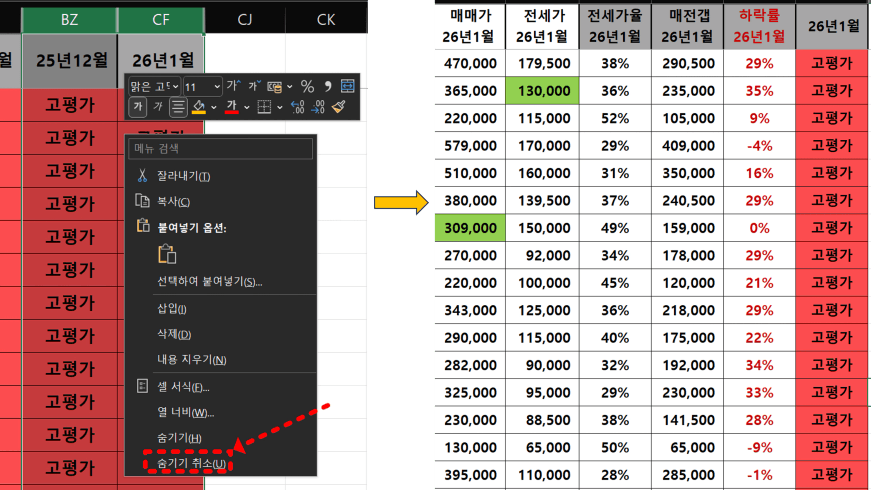This screenshot has width=871, height=490.
Task: Click the red -4% cell
Action: (x=759, y=146)
